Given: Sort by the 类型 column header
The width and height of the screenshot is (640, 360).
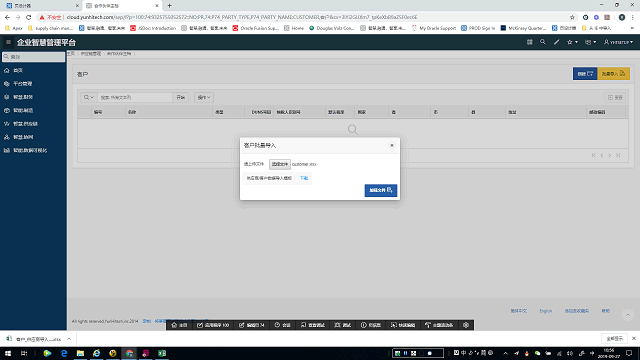Looking at the screenshot, I should tap(219, 112).
